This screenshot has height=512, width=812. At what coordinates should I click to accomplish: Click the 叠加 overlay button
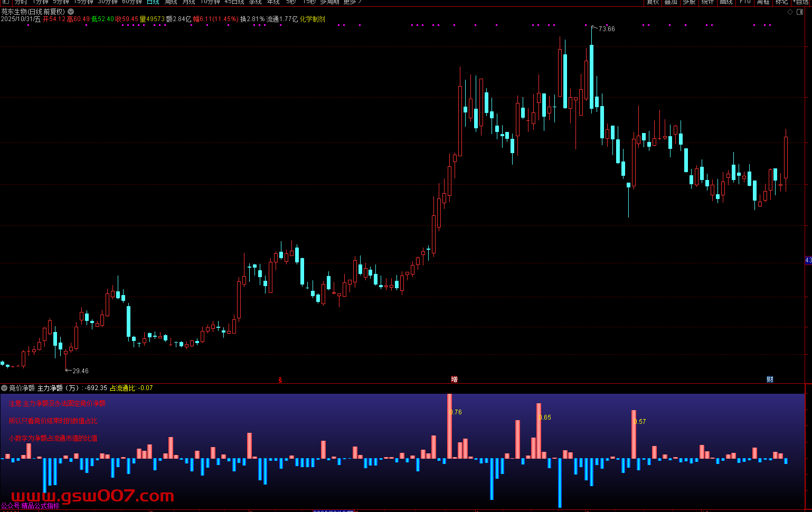coord(671,2)
